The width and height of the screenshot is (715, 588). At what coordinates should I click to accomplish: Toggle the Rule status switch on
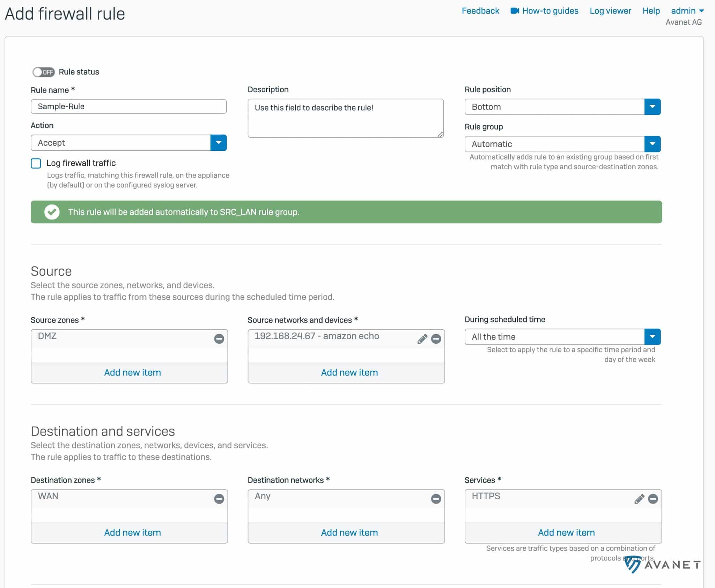point(44,72)
